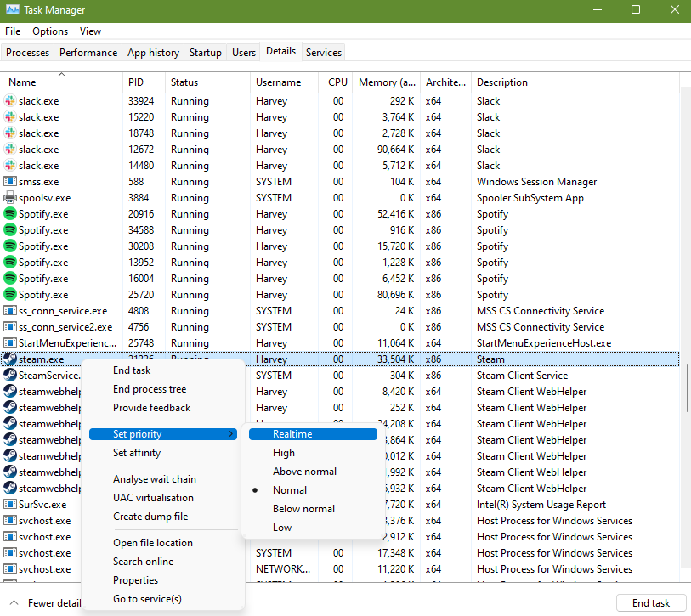Choose Go to service(s)
691x616 pixels.
point(163,599)
